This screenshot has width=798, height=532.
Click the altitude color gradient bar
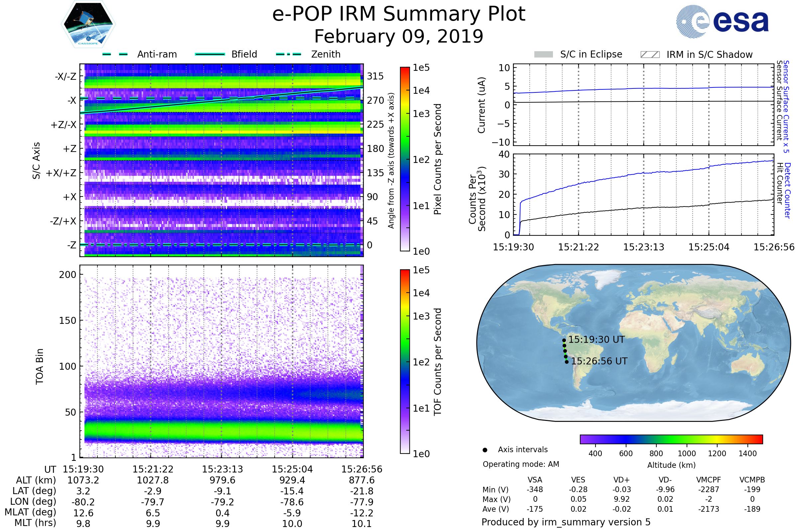point(671,439)
